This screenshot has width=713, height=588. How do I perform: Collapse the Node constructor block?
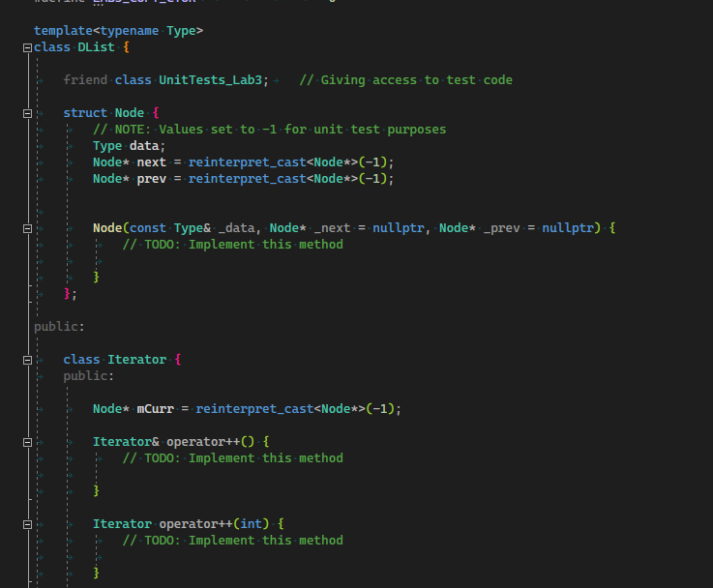[x=27, y=228]
